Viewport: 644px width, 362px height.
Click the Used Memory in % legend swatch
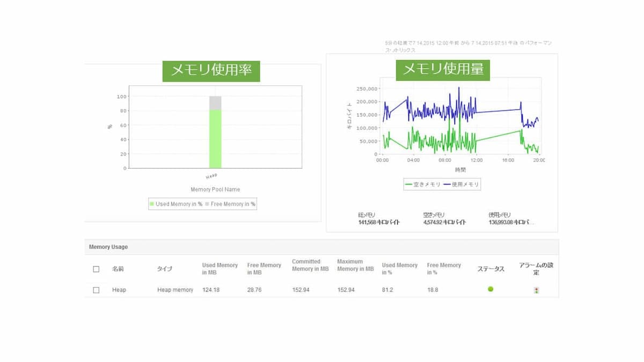click(152, 204)
